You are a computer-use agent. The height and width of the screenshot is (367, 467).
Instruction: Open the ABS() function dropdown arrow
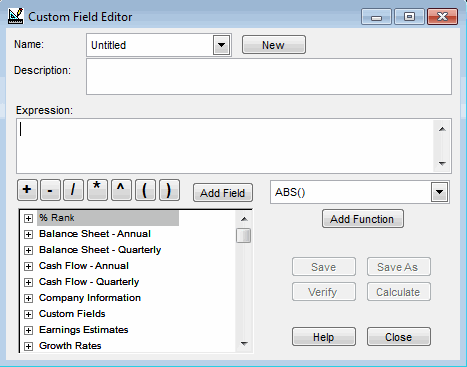point(439,192)
